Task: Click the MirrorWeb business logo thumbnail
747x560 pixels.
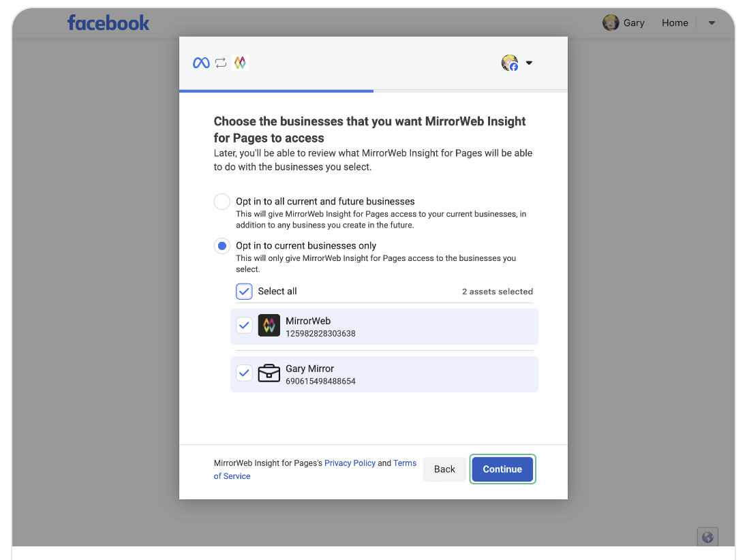Action: (x=269, y=326)
